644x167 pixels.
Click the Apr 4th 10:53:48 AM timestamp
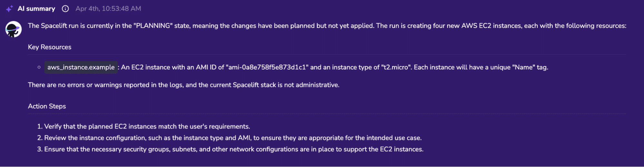(108, 9)
